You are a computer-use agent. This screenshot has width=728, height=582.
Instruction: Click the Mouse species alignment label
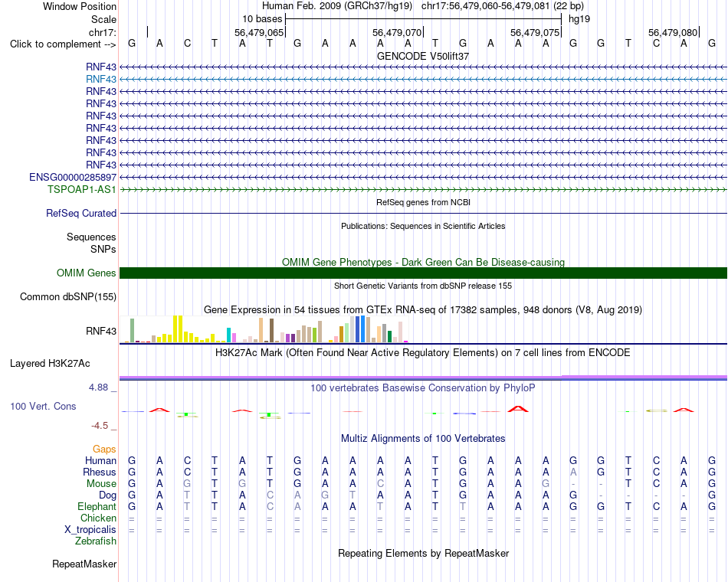pyautogui.click(x=101, y=484)
